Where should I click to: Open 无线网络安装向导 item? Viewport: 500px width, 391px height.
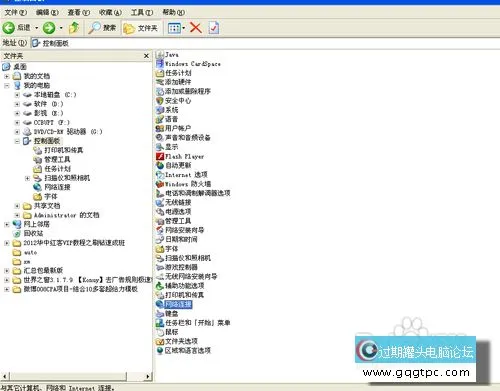click(187, 276)
